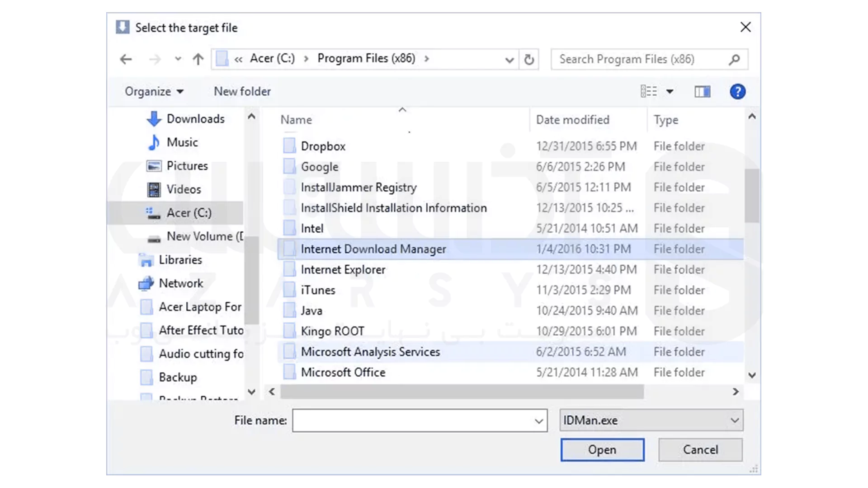Expand the chevron after Program Files (x86)
This screenshot has width=868, height=488.
pos(426,59)
